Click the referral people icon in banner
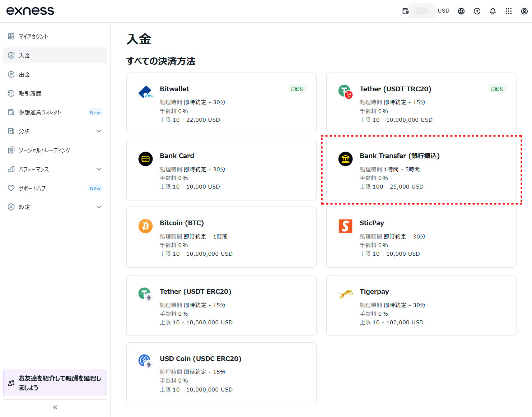 click(11, 383)
